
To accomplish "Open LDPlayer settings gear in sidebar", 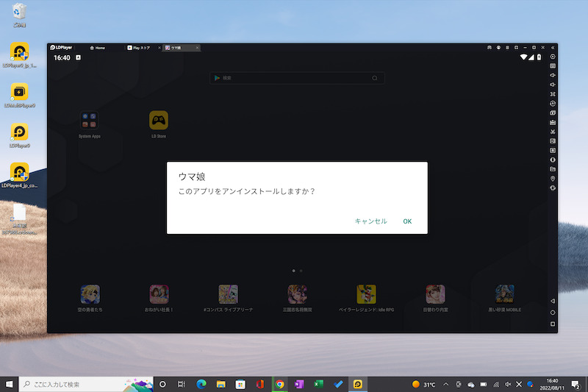I will (553, 57).
